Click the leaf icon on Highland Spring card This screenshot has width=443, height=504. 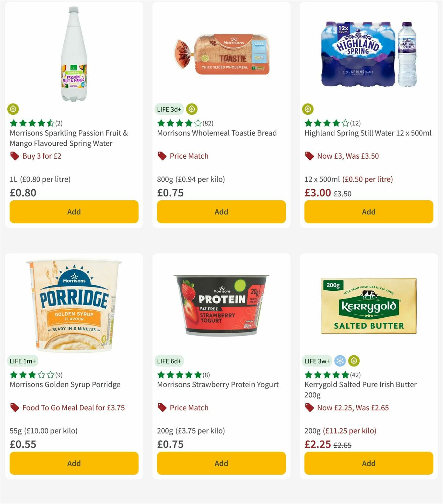(x=308, y=109)
